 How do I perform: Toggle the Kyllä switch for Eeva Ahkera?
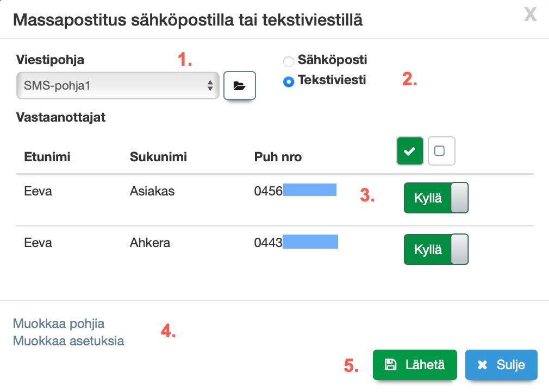[435, 249]
